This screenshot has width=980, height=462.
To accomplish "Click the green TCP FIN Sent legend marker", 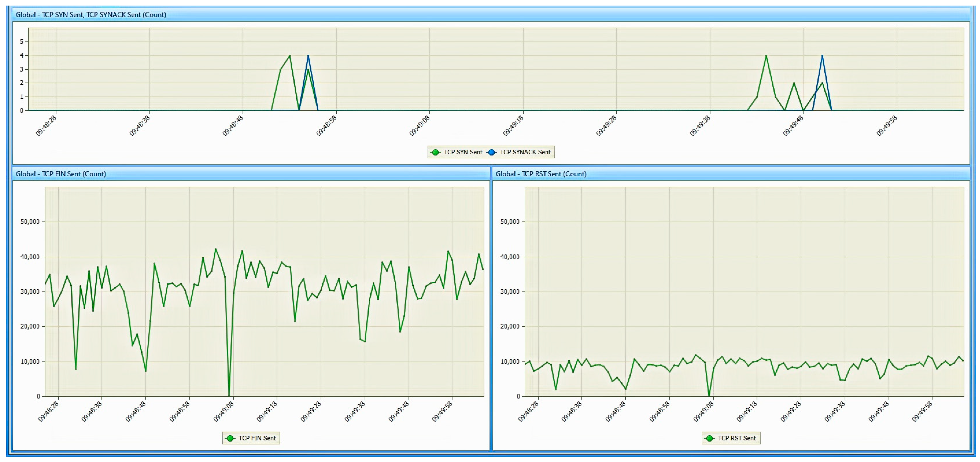I will coord(230,438).
